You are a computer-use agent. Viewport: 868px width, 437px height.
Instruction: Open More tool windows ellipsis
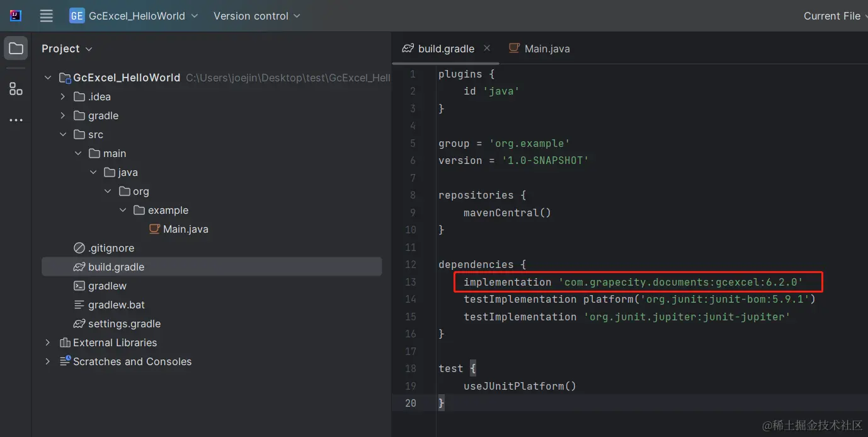click(x=16, y=120)
